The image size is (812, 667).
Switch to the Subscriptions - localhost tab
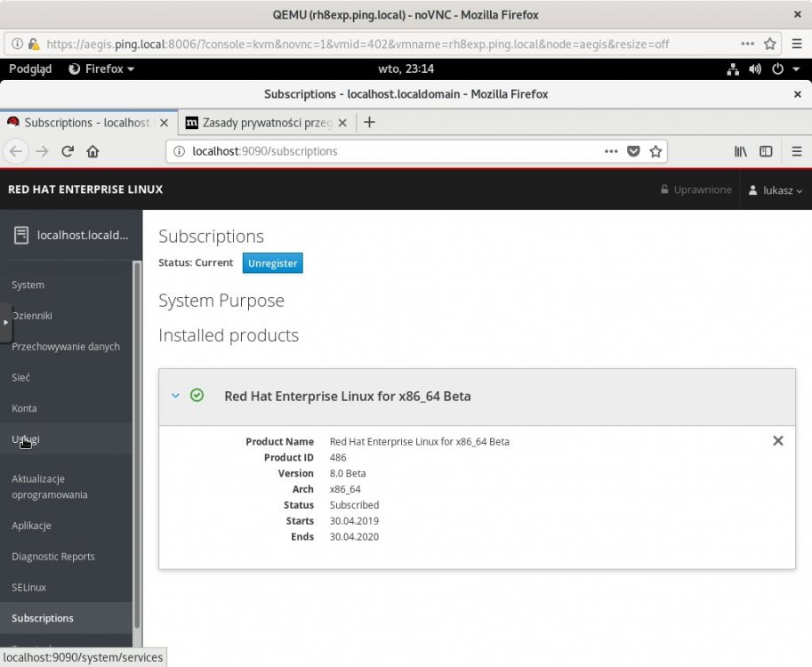pos(89,123)
